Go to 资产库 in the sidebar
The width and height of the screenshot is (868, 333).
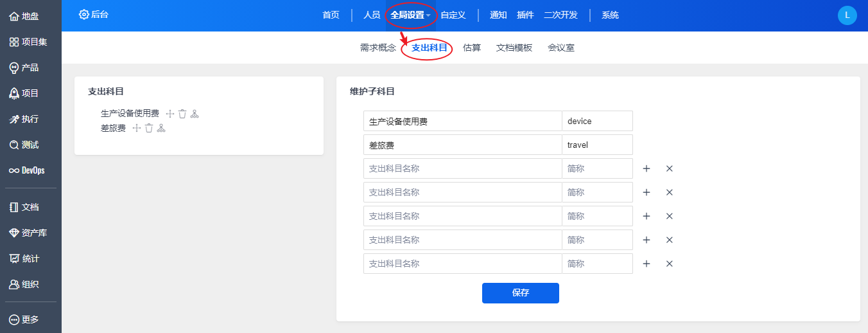[x=28, y=233]
